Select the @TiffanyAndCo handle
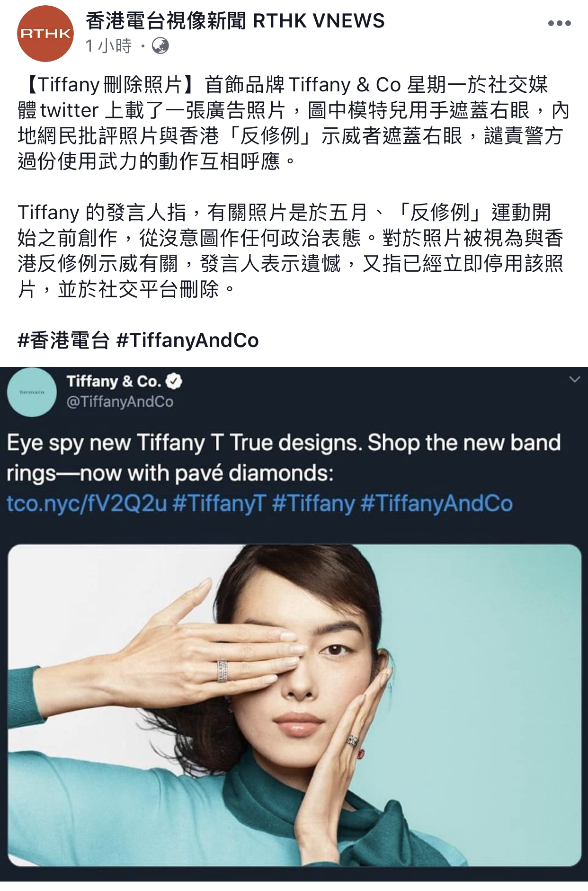588x891 pixels. [x=120, y=402]
